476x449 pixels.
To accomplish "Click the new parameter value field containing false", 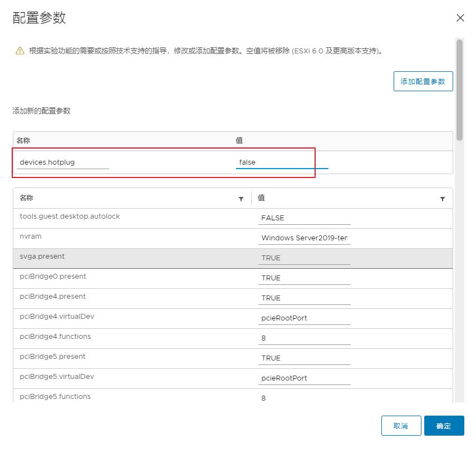I will (x=282, y=162).
